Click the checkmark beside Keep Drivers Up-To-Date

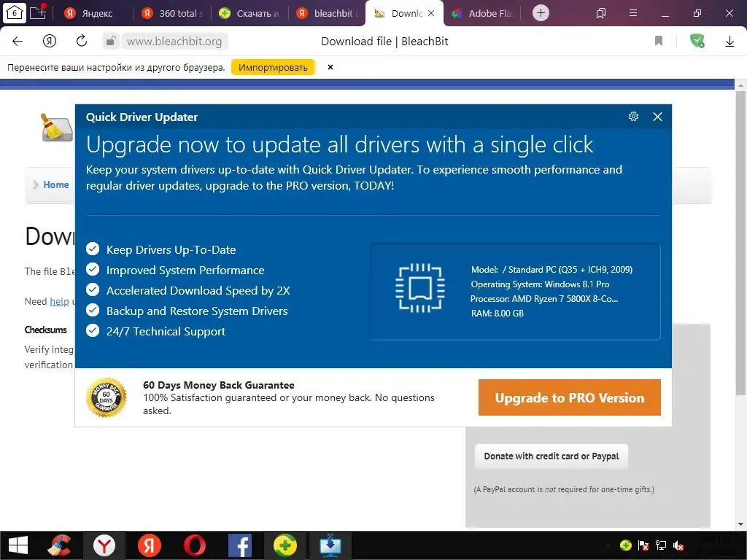[93, 249]
